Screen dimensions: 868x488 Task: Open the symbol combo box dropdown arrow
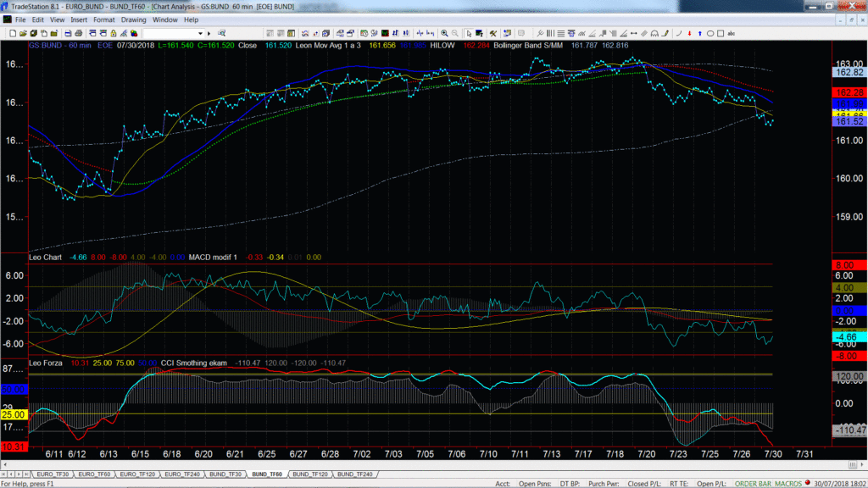200,33
